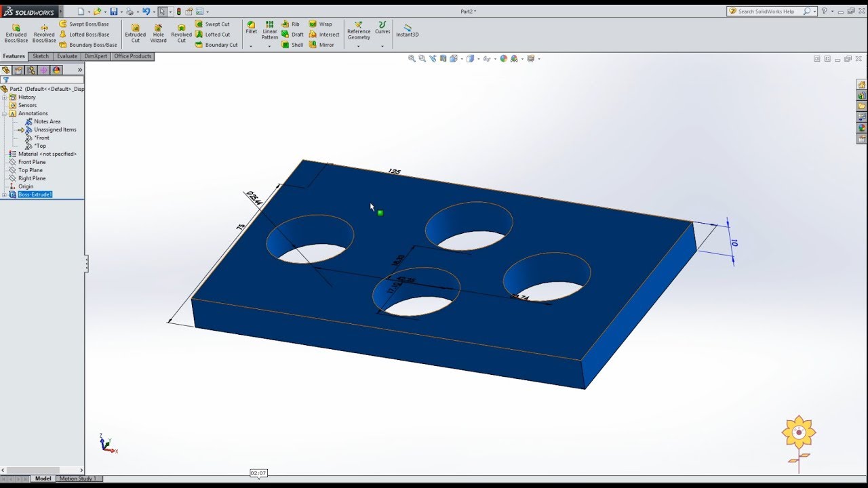Open the Save icon dropdown arrow
This screenshot has height=488, width=868.
tap(121, 12)
